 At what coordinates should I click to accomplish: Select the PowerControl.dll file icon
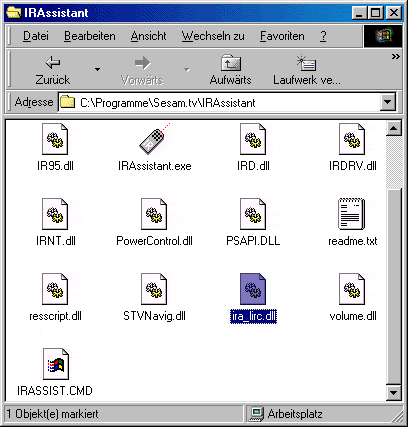[x=154, y=214]
